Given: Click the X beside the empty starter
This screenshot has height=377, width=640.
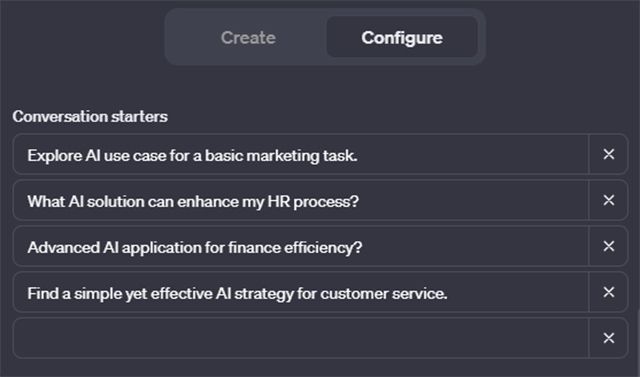Looking at the screenshot, I should [x=609, y=338].
